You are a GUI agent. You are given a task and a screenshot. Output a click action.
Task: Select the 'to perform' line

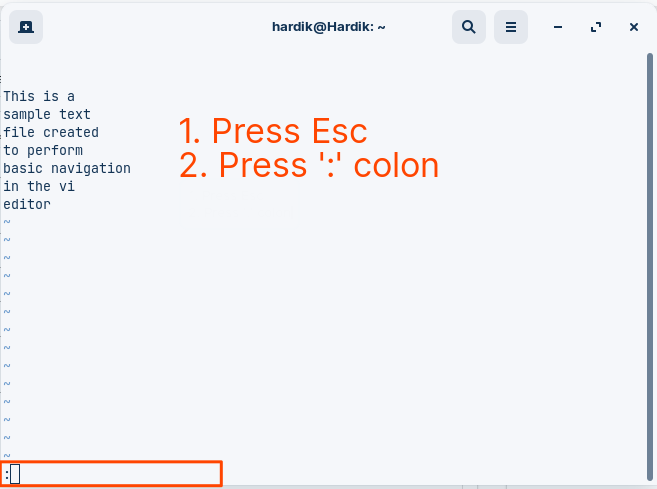pos(43,150)
